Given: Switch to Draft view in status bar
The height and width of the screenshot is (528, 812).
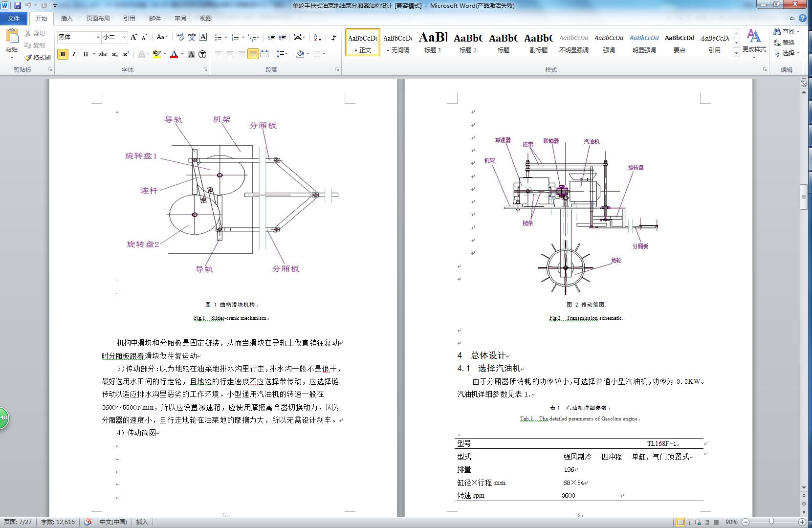Looking at the screenshot, I should pos(716,522).
